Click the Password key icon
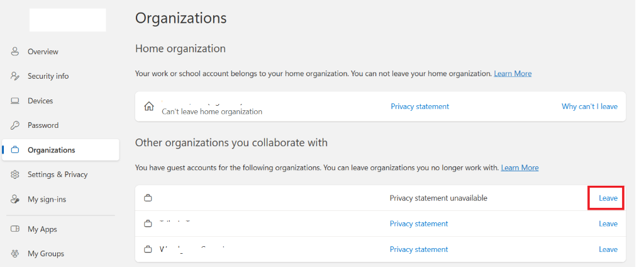644x267 pixels. tap(15, 125)
